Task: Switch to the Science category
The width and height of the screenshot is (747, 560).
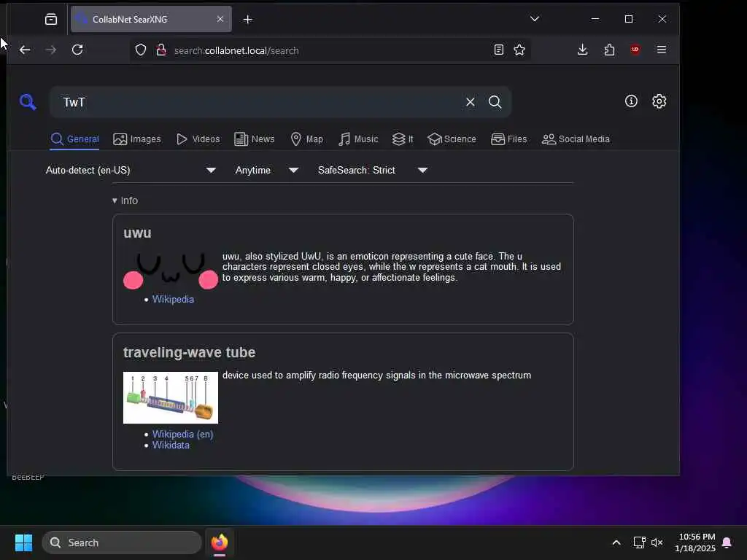Action: tap(452, 139)
